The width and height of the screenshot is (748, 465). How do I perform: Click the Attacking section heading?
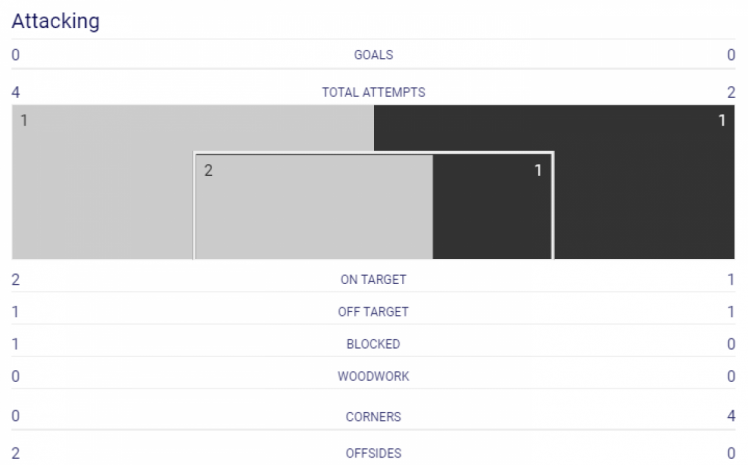click(55, 21)
